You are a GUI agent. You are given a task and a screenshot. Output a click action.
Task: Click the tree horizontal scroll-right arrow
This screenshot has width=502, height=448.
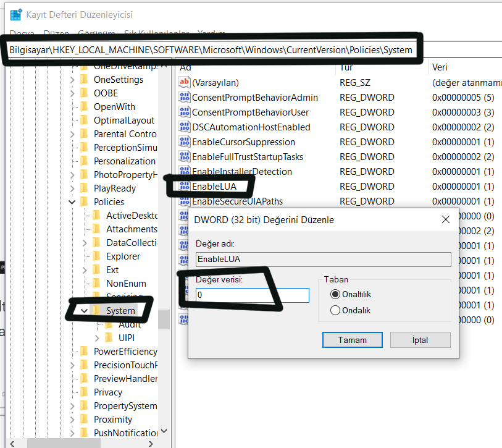[151, 444]
